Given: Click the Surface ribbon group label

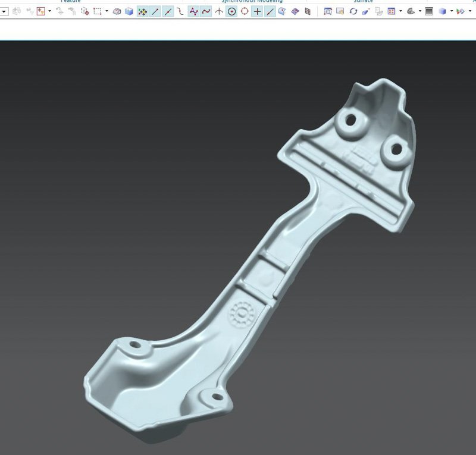Looking at the screenshot, I should point(363,2).
